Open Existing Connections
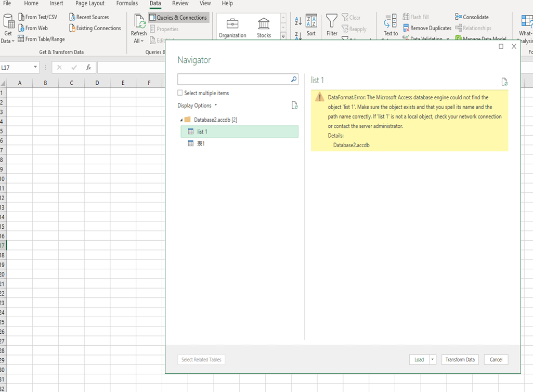 pyautogui.click(x=95, y=28)
